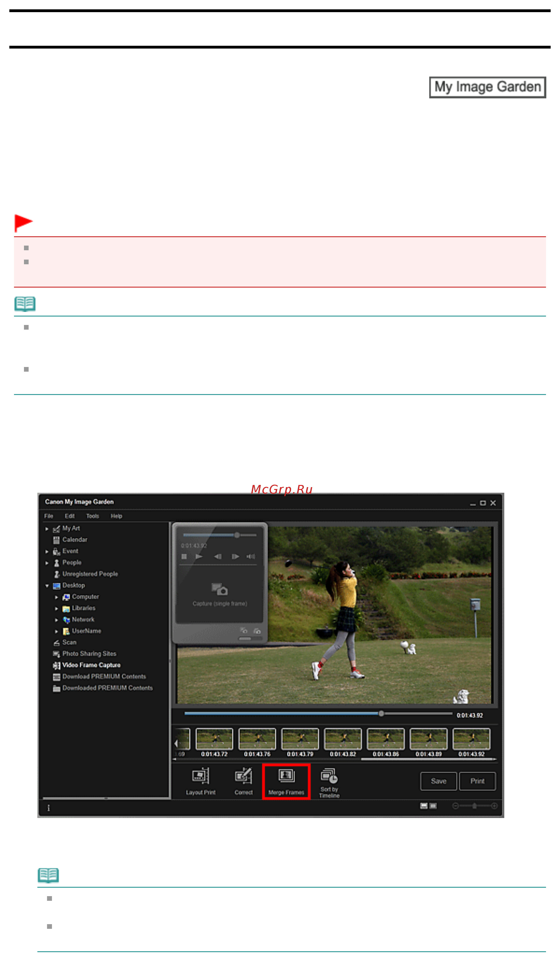Open the File menu
560x978 pixels.
49,516
